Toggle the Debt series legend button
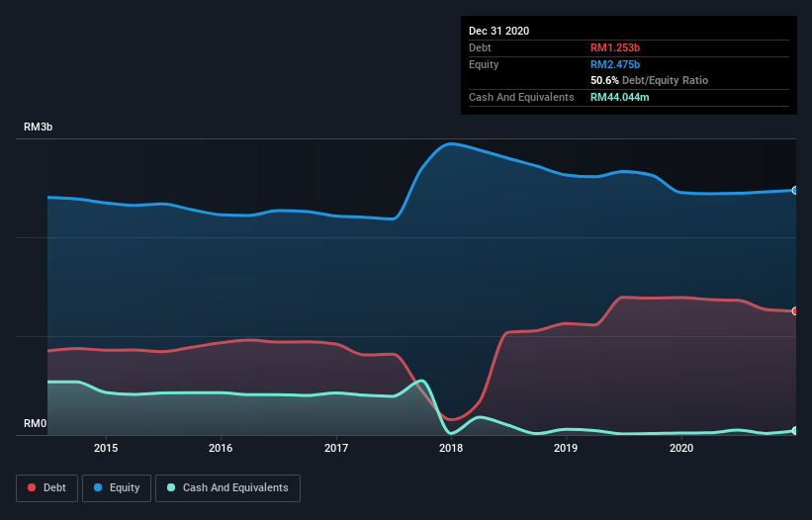This screenshot has height=520, width=812. click(46, 488)
